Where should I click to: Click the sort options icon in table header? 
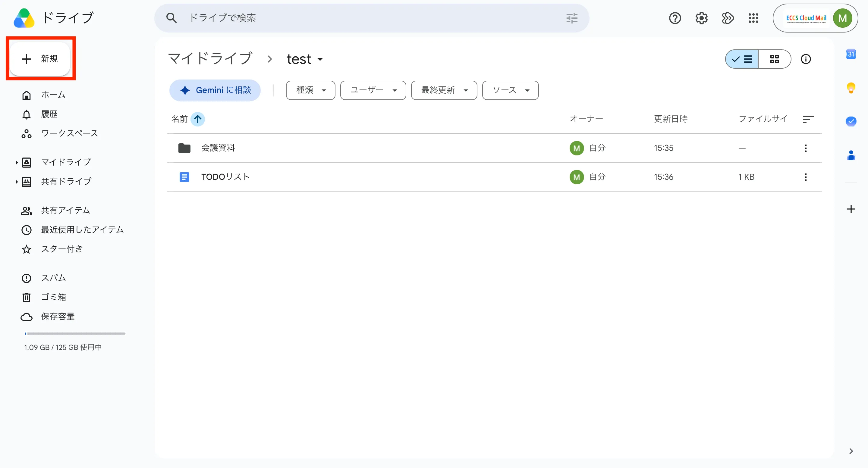pos(808,119)
